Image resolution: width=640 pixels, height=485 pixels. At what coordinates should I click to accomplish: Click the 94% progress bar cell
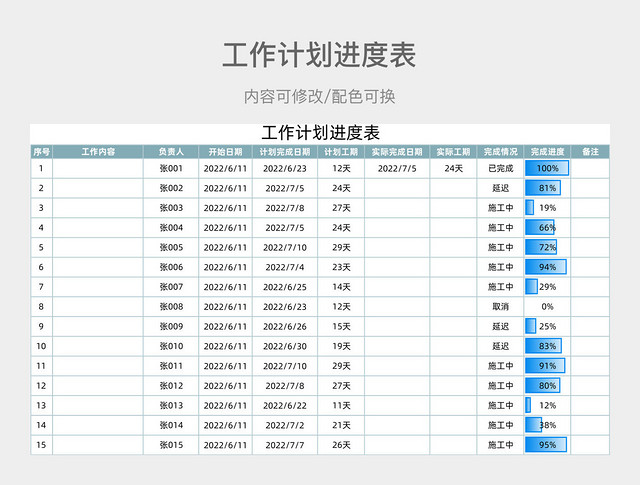[x=547, y=267]
